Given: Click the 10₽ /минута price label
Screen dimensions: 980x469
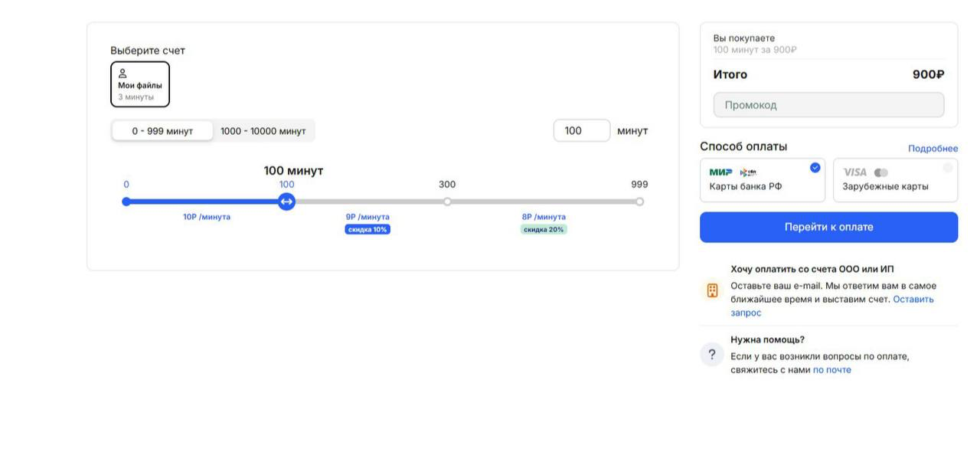Looking at the screenshot, I should click(207, 217).
